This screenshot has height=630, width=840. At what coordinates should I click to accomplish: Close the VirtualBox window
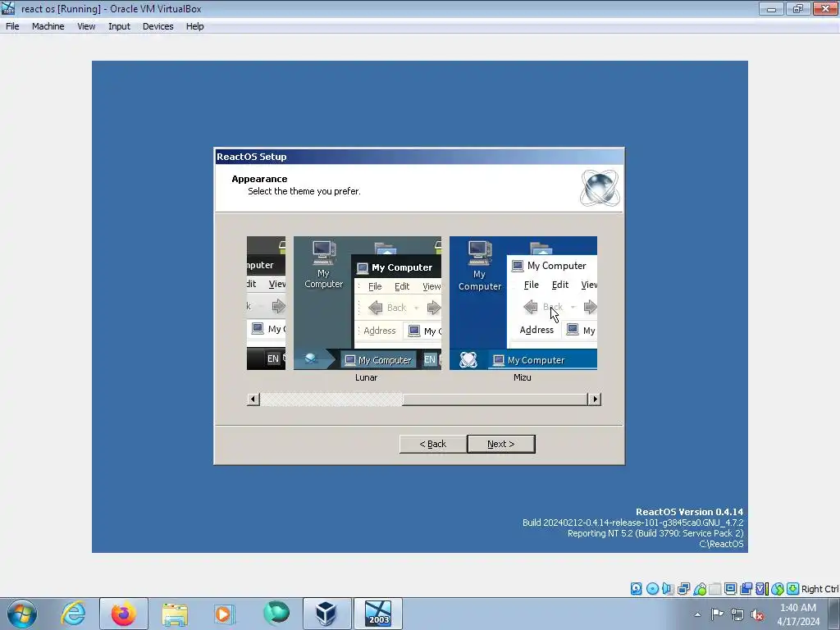coord(825,8)
